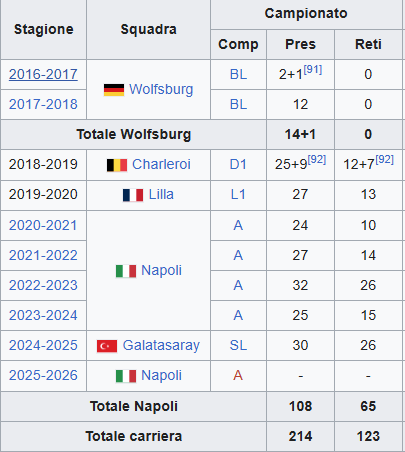Open the SL competition link
405x452 pixels.
(238, 345)
